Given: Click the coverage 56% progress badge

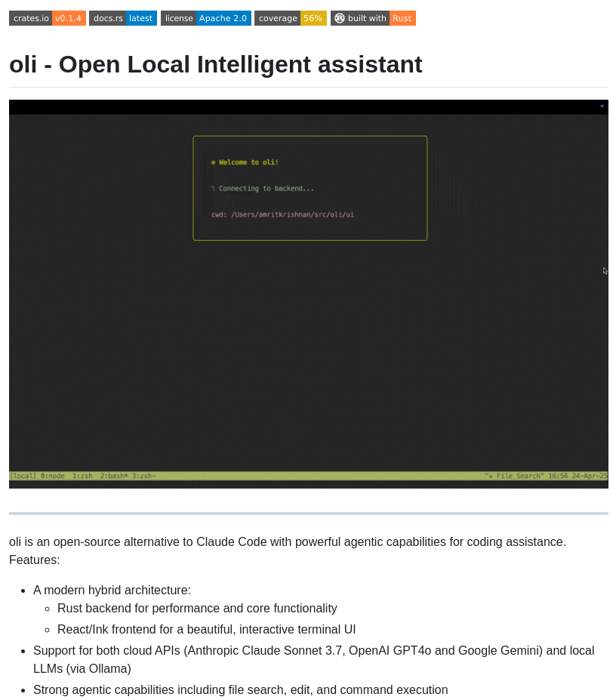Looking at the screenshot, I should click(x=291, y=18).
